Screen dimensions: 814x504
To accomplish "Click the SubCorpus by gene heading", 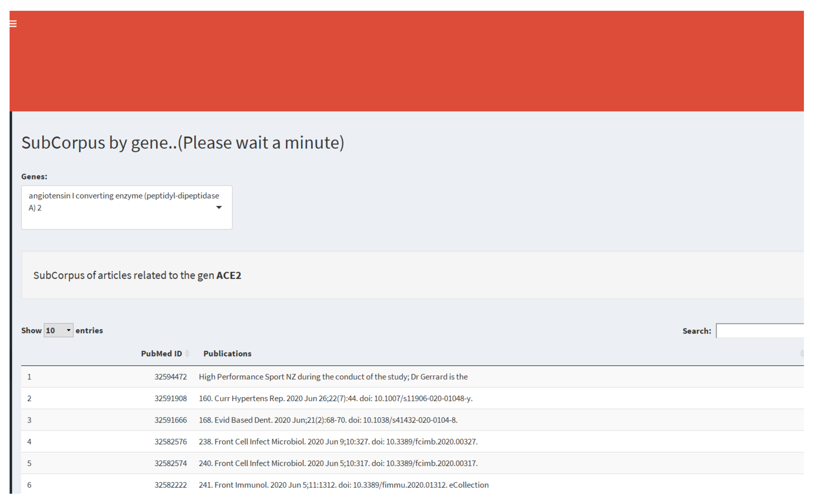I will pyautogui.click(x=182, y=143).
